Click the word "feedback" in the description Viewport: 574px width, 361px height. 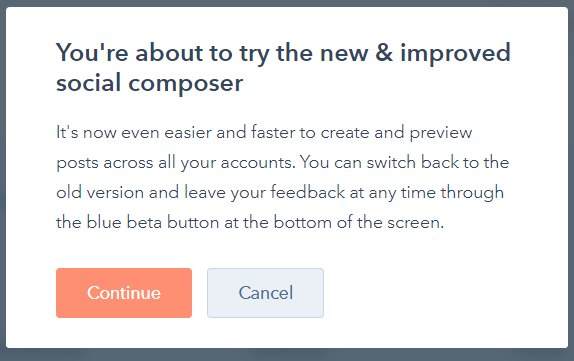[308, 192]
